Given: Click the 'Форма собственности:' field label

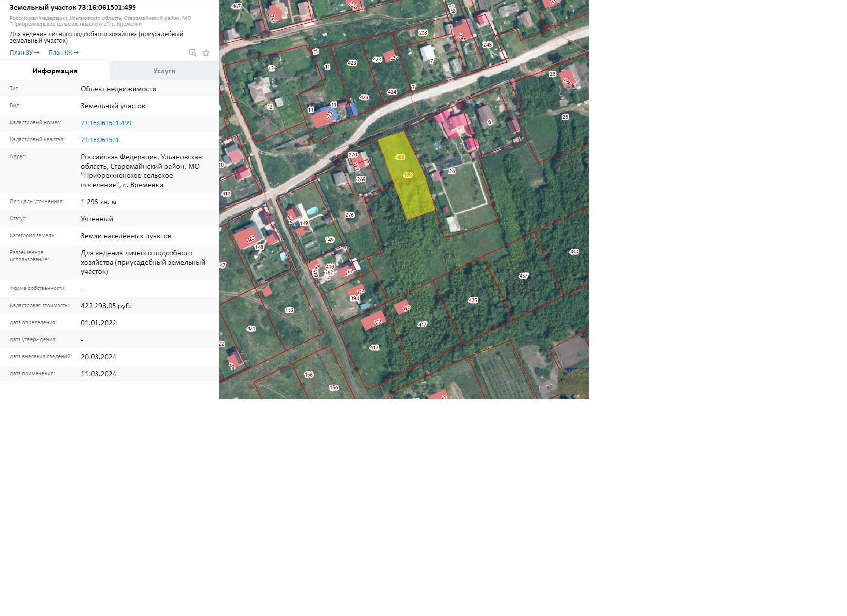Looking at the screenshot, I should (x=38, y=289).
